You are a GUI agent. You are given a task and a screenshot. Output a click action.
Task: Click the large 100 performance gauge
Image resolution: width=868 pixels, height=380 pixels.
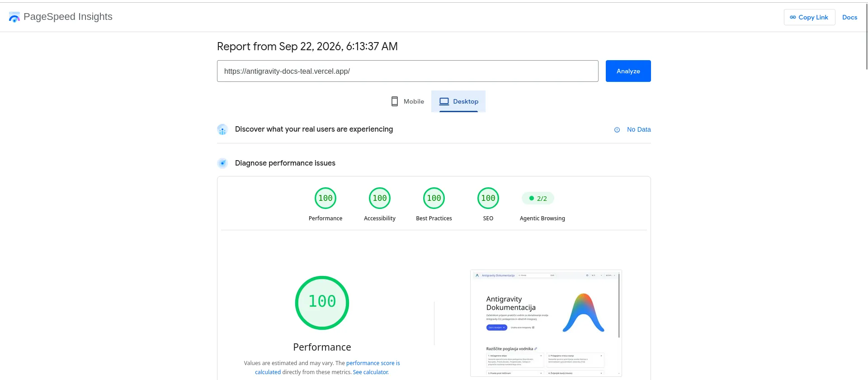click(x=322, y=303)
